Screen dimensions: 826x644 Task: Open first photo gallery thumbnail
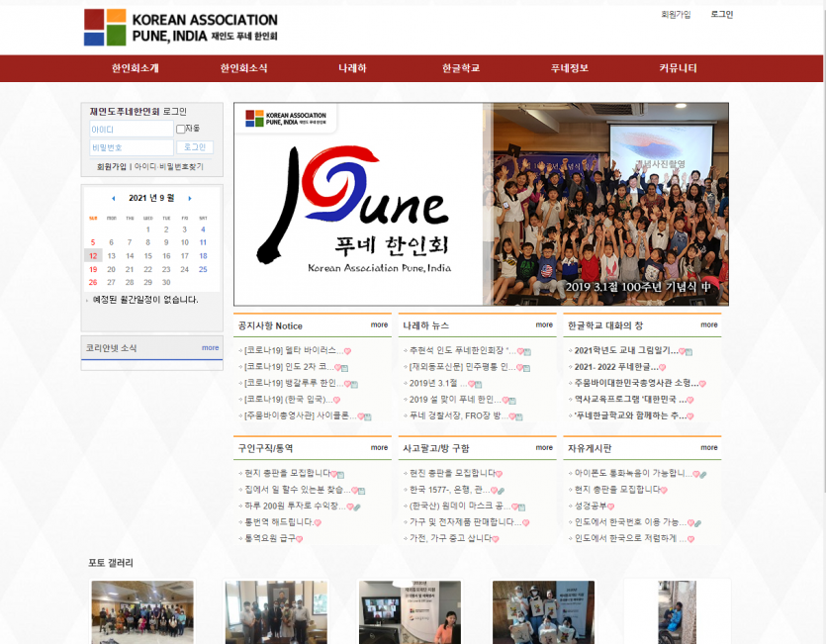point(142,611)
